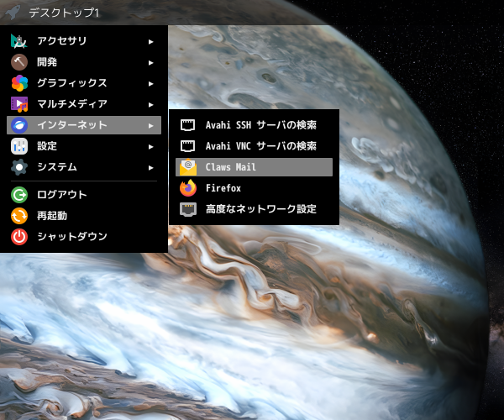504x420 pixels.
Task: Open the システム menu category
Action: pos(84,167)
